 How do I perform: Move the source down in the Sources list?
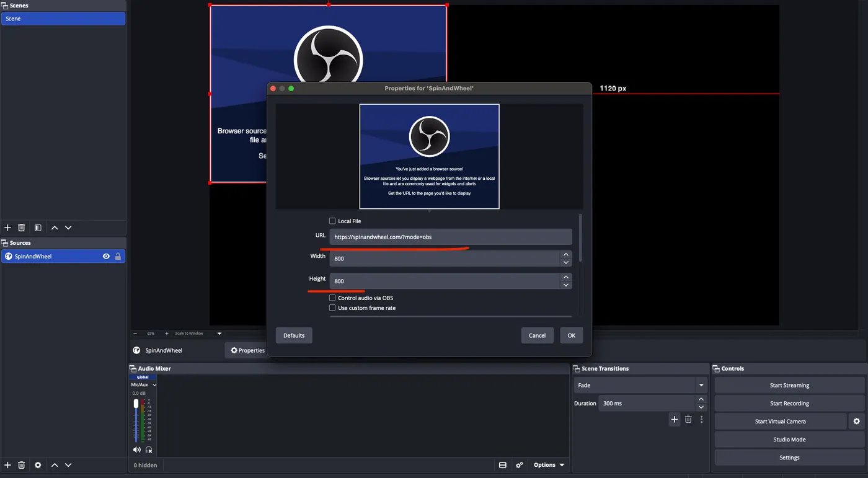[68, 465]
